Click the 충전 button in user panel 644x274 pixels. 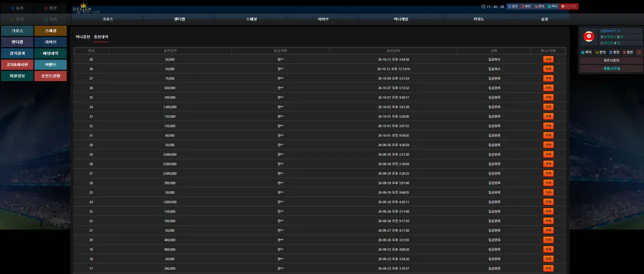(x=614, y=52)
